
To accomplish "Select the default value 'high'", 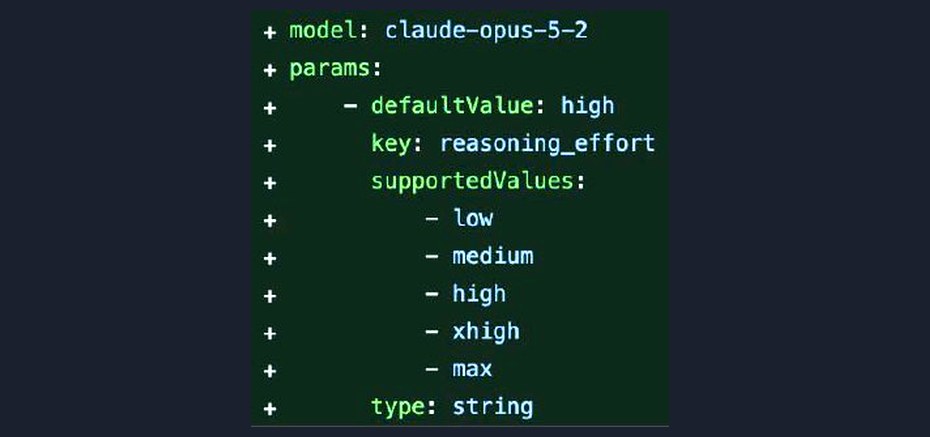I will (588, 107).
